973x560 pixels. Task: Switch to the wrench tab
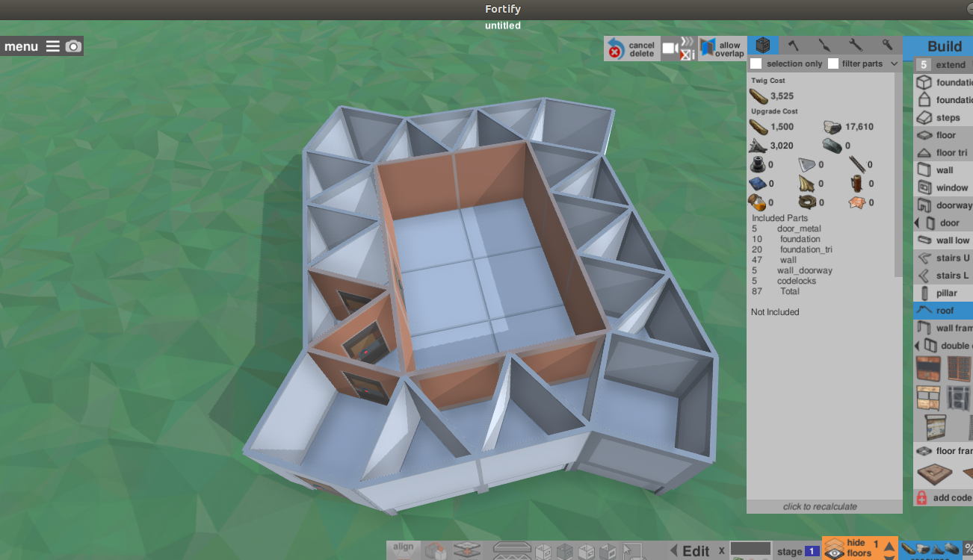[856, 46]
